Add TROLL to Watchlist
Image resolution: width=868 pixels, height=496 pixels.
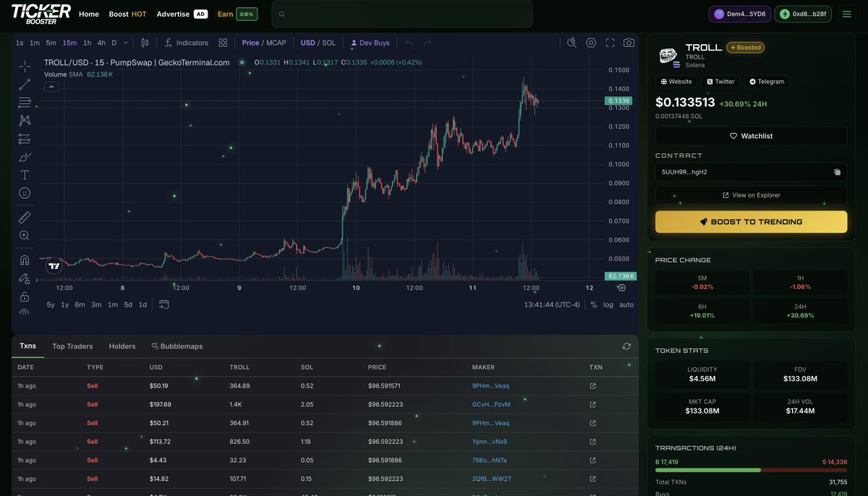coord(751,136)
